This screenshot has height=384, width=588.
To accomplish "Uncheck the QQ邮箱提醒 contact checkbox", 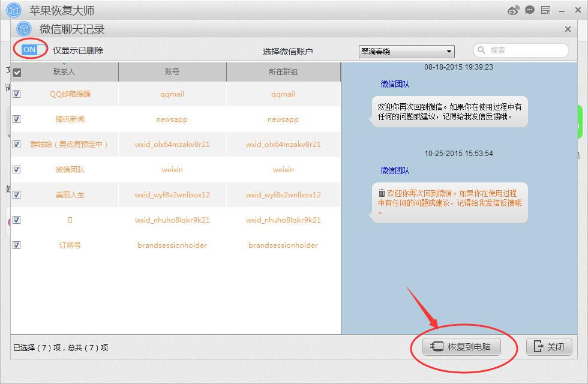I will [x=16, y=94].
